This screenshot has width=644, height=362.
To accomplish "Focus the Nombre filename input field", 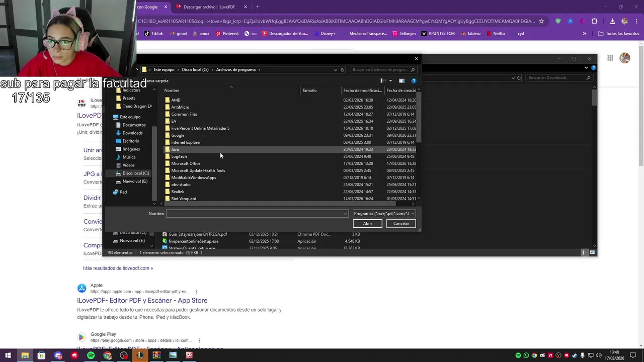I will click(x=255, y=214).
